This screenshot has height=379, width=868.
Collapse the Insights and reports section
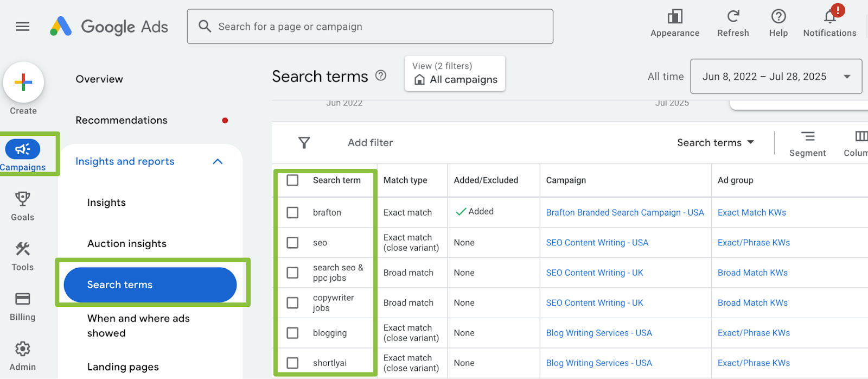(x=218, y=162)
